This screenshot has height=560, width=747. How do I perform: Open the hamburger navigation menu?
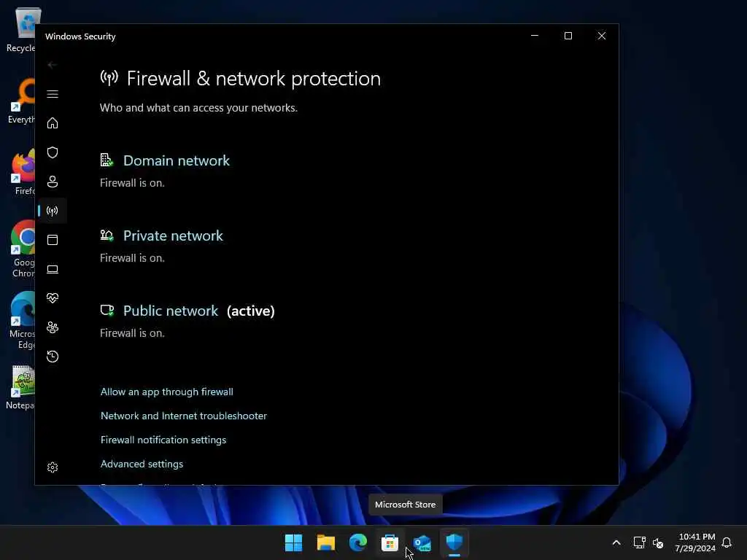coord(53,94)
